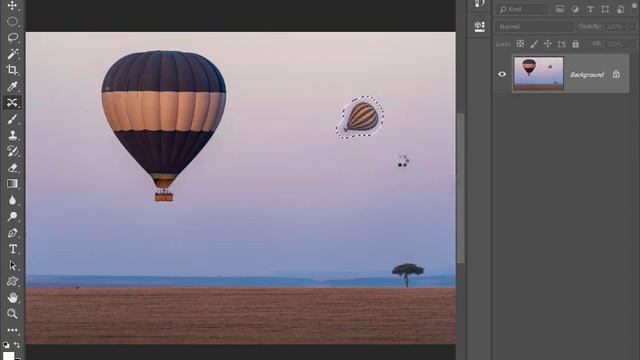Select the Path Selection tool
Image resolution: width=640 pixels, height=360 pixels.
point(12,265)
